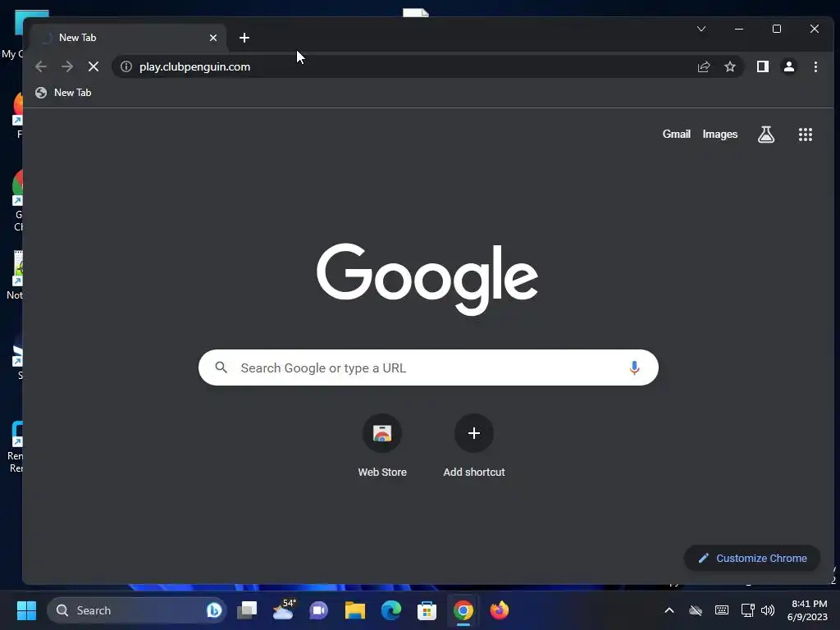Open the New Tab bookmark

(x=64, y=93)
